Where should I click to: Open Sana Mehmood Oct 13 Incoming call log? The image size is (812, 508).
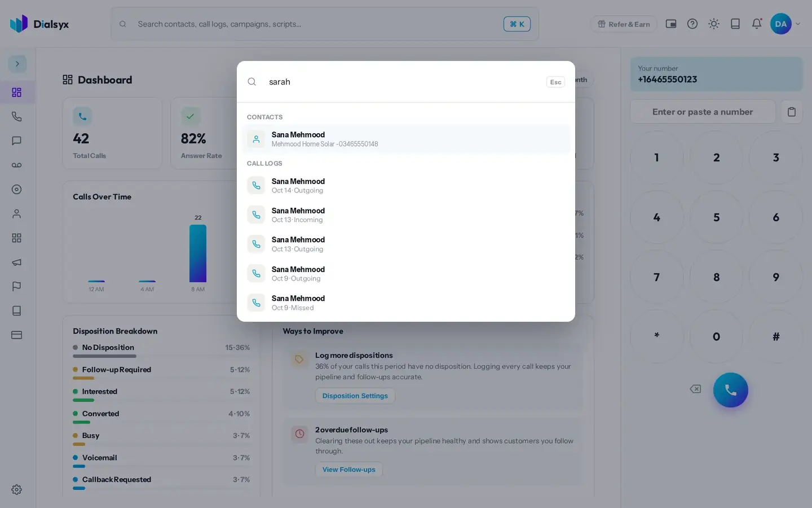pyautogui.click(x=406, y=214)
